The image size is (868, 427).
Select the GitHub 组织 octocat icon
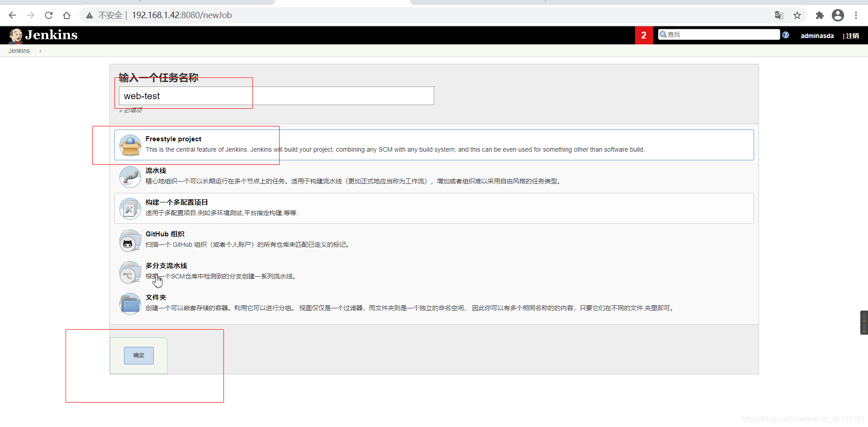point(130,240)
